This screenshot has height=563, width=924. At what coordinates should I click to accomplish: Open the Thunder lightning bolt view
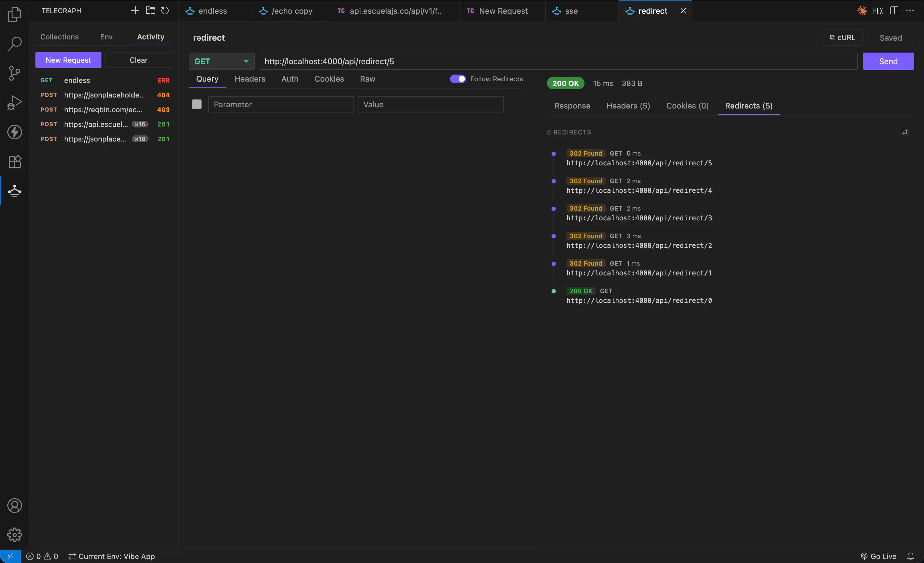tap(14, 132)
